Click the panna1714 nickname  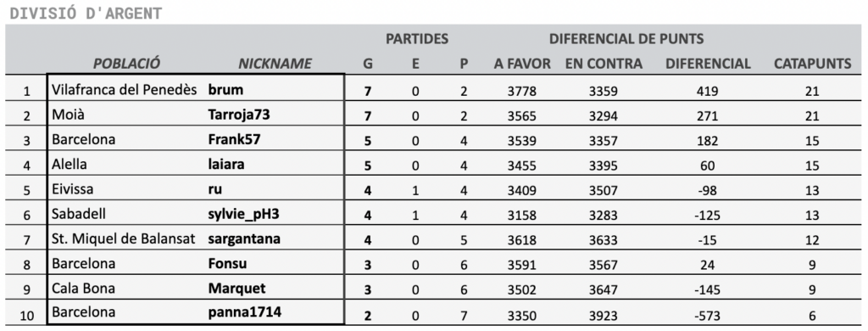245,312
